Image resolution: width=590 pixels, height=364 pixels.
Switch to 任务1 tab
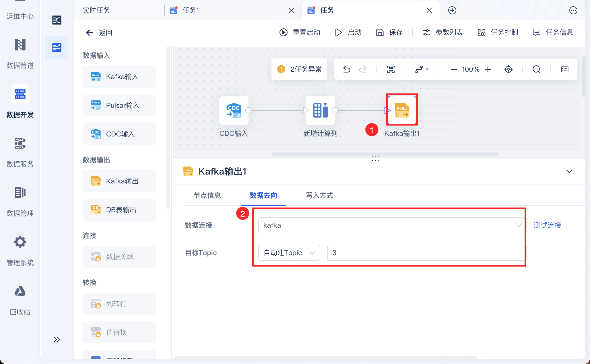191,10
